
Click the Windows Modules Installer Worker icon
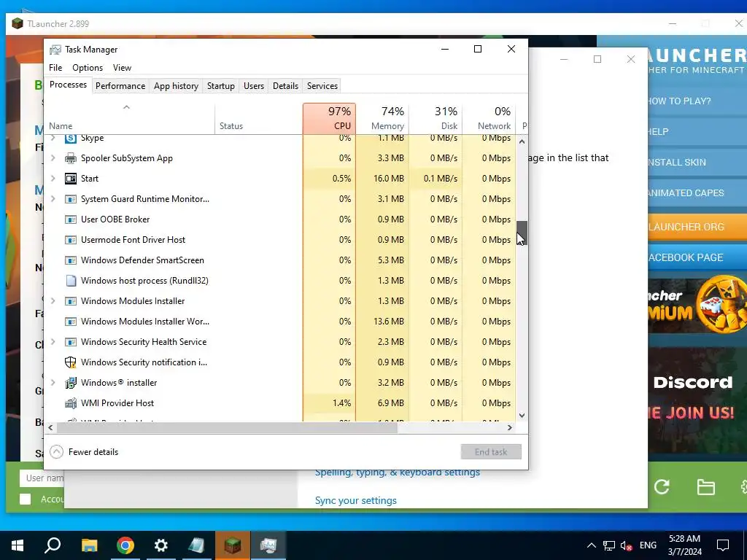(71, 322)
